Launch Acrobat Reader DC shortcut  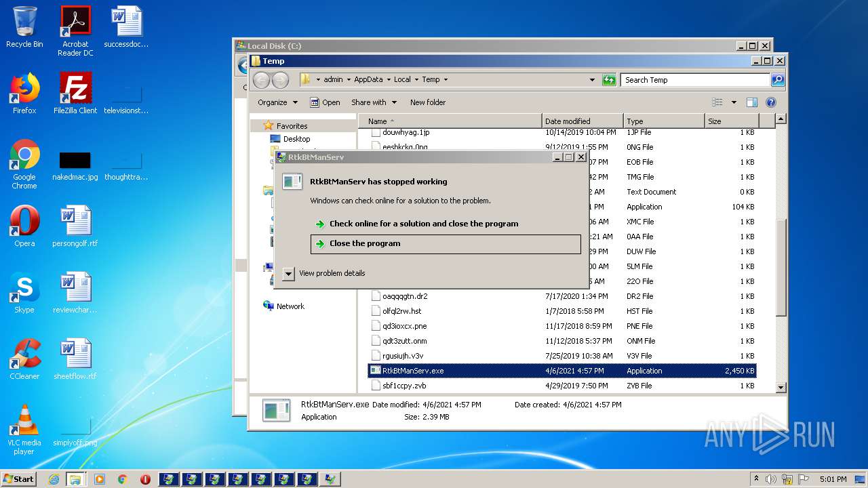point(75,31)
